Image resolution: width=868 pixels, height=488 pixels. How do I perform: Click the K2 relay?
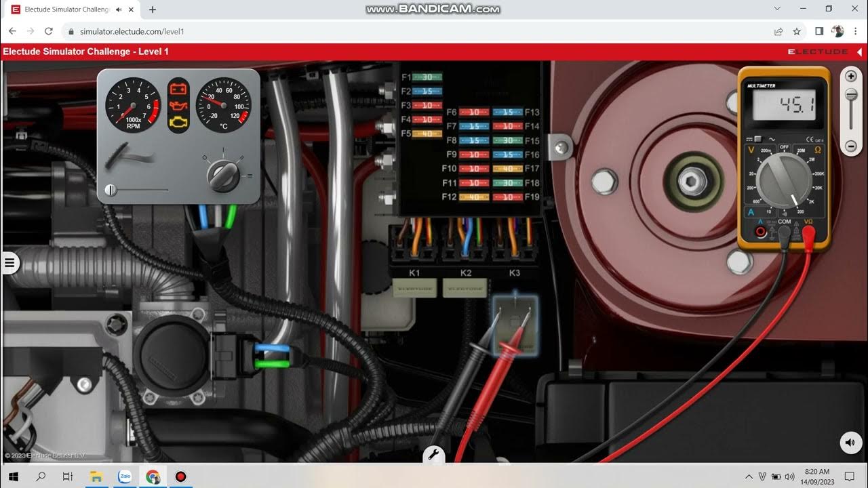click(465, 288)
